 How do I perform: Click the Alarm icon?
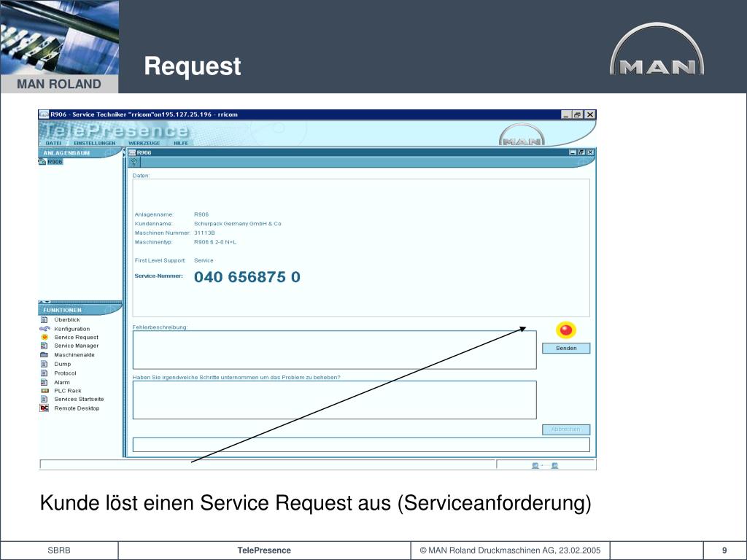[44, 382]
